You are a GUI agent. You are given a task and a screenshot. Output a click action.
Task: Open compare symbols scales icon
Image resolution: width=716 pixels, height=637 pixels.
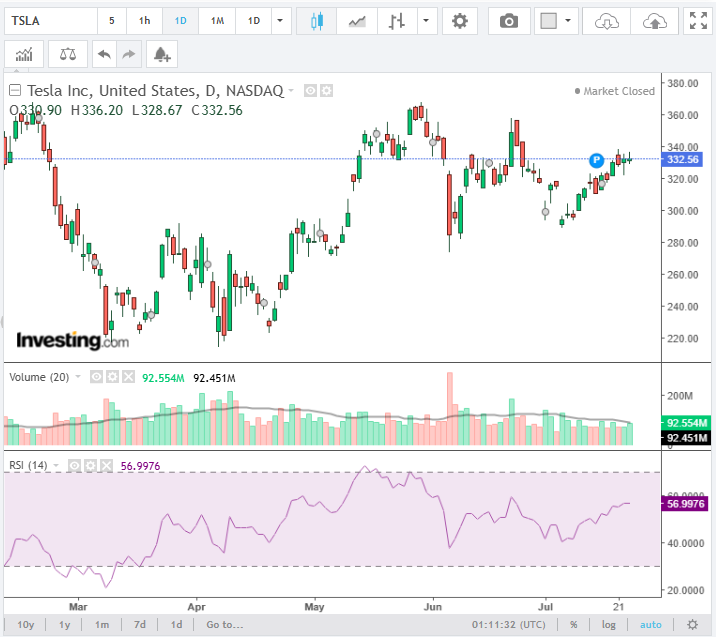68,54
